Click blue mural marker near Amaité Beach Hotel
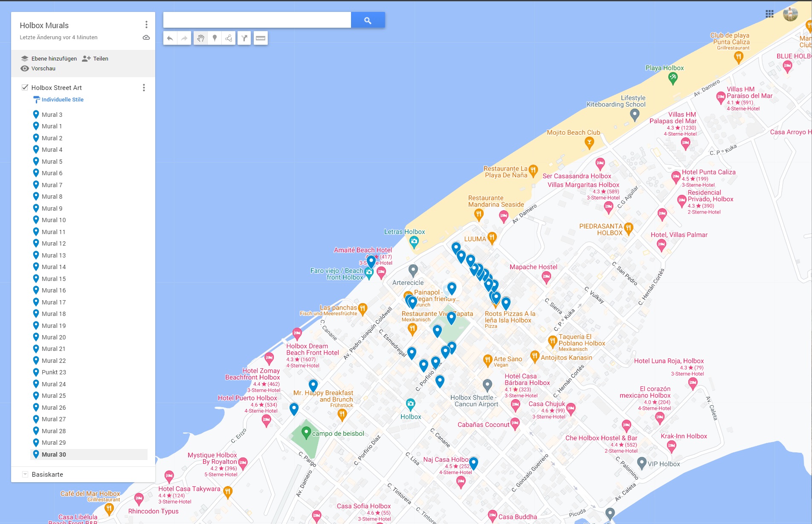Screen dimensions: 812x524 371,261
